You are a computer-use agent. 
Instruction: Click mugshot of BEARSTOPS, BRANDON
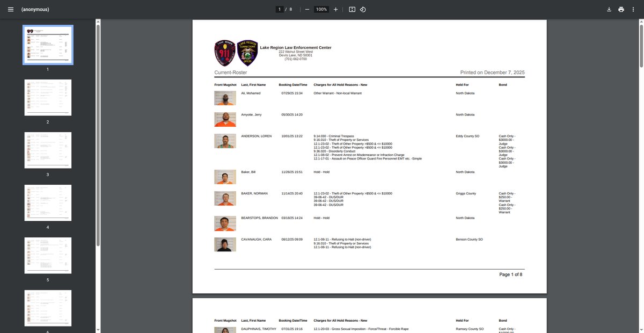pyautogui.click(x=225, y=223)
